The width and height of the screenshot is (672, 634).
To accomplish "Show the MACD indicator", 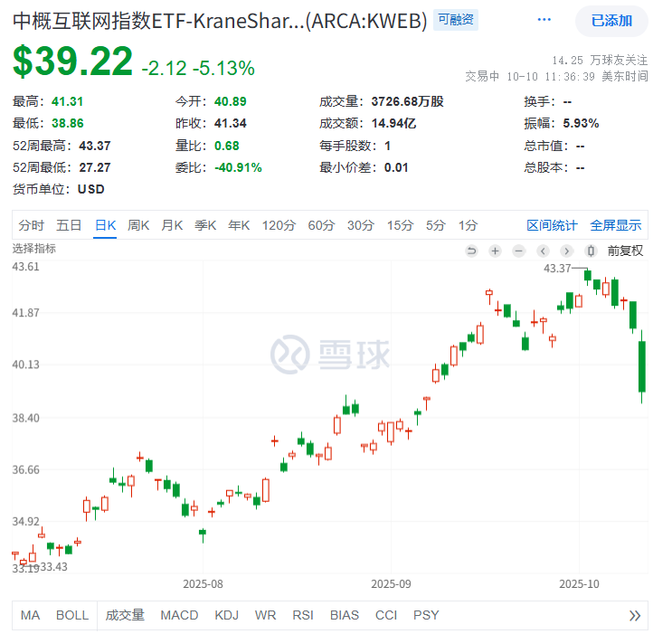I will (179, 616).
